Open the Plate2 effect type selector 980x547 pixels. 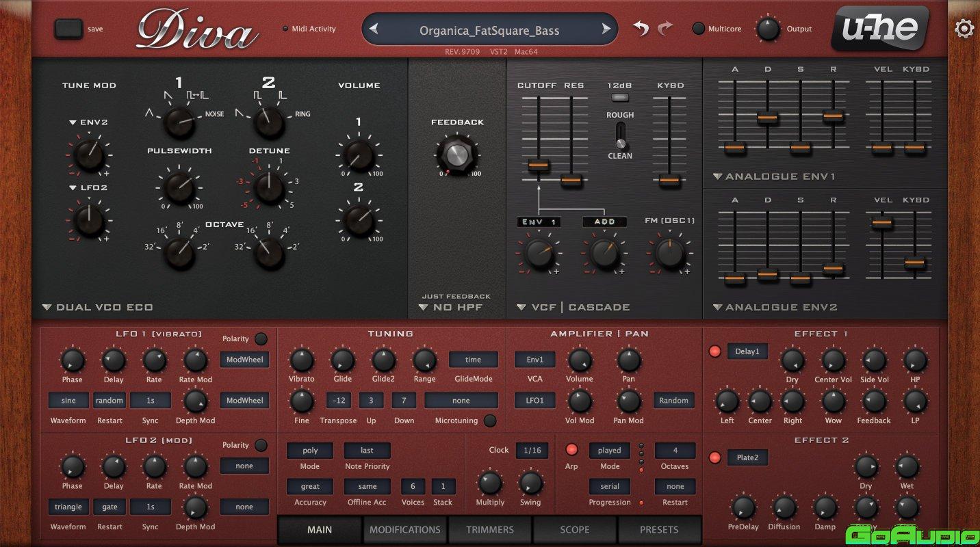point(747,457)
